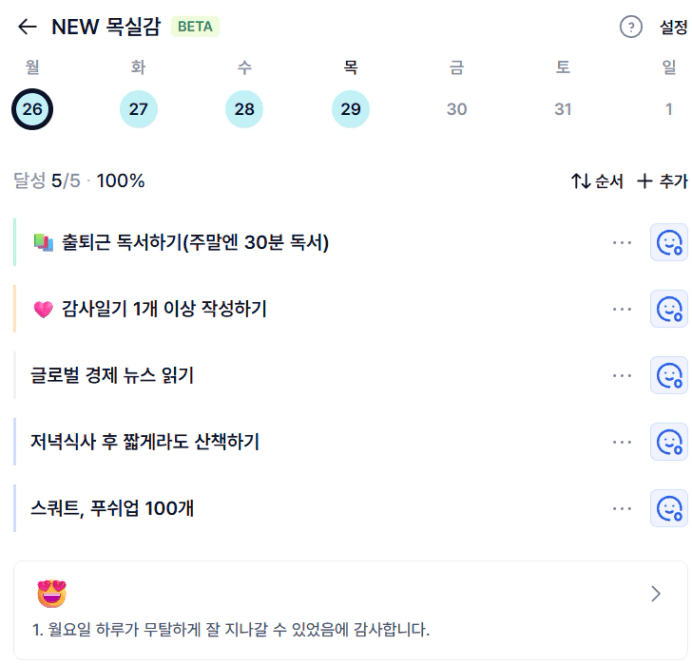692x664 pixels.
Task: Click 순서 to reorder habits
Action: (x=597, y=181)
